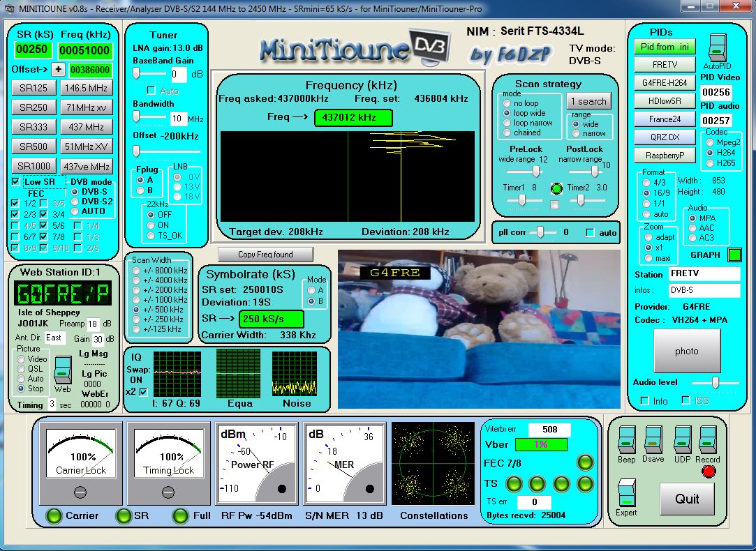Flip the AutoPID rocker switch
This screenshot has height=551, width=756.
coord(718,47)
